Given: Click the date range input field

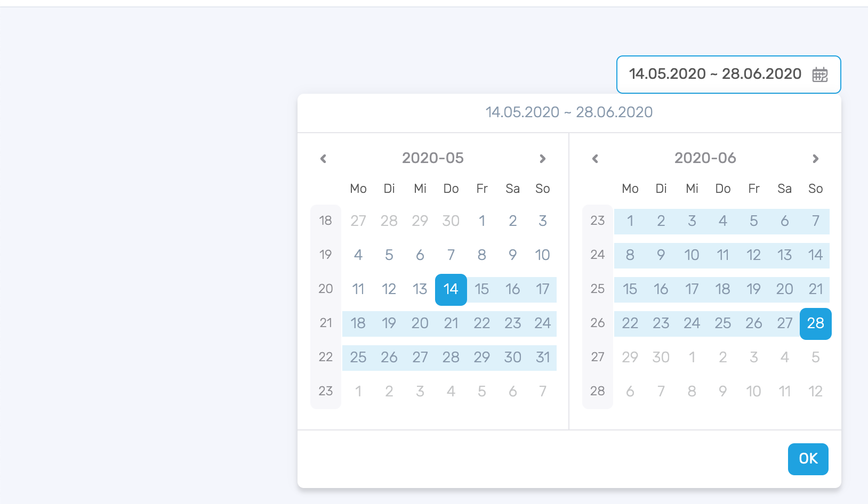Looking at the screenshot, I should (x=728, y=75).
